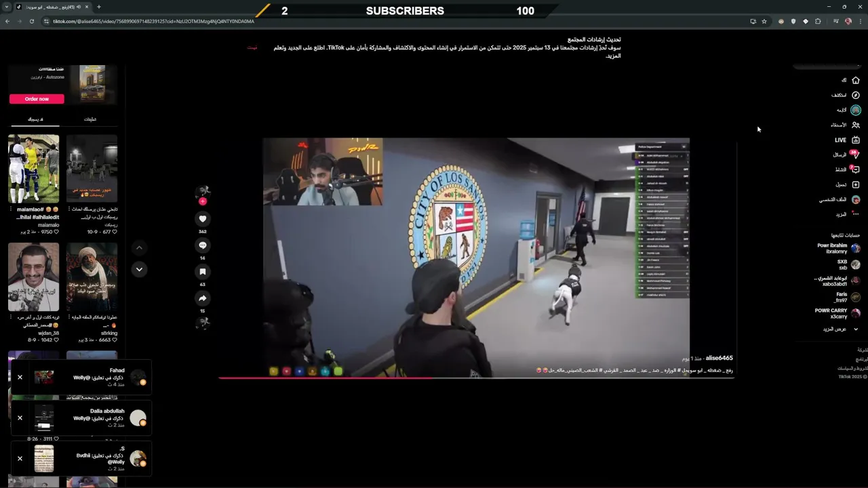Reload the page in Chrome

[x=32, y=21]
